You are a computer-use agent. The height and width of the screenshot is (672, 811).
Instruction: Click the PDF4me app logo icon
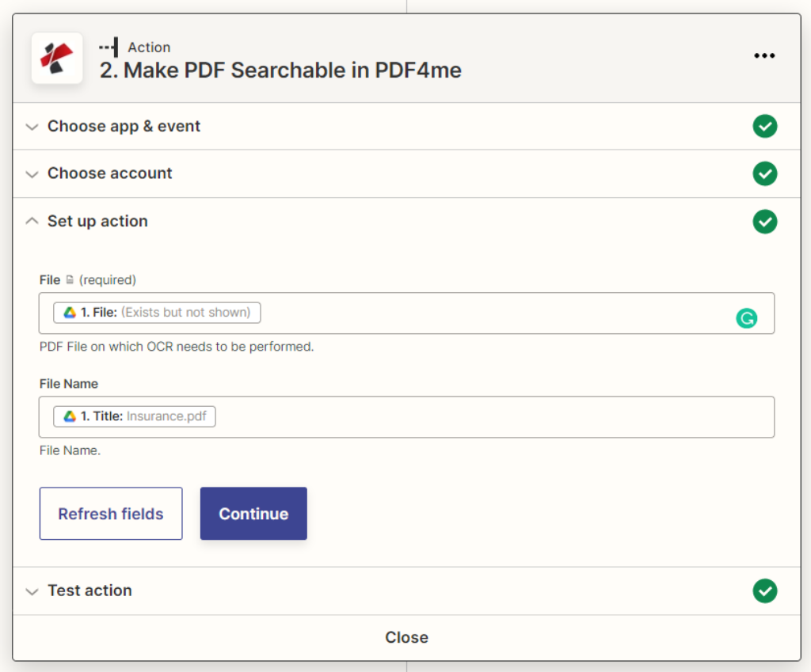click(57, 58)
